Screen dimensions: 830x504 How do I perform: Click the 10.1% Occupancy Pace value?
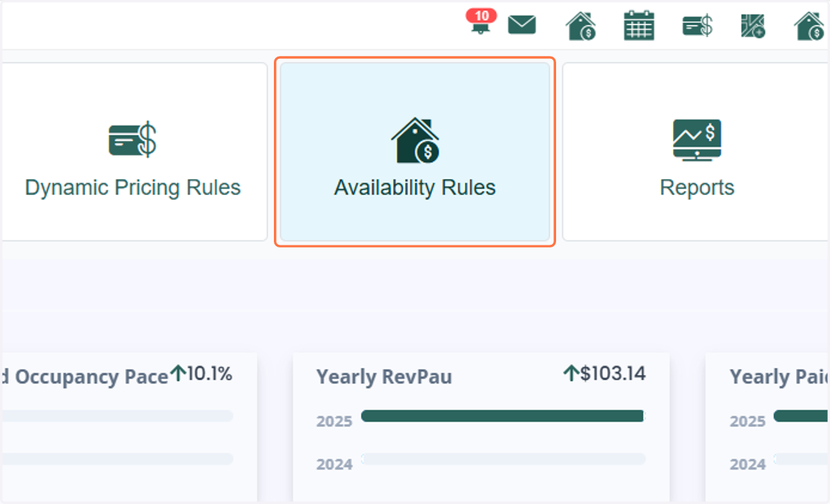coord(210,374)
